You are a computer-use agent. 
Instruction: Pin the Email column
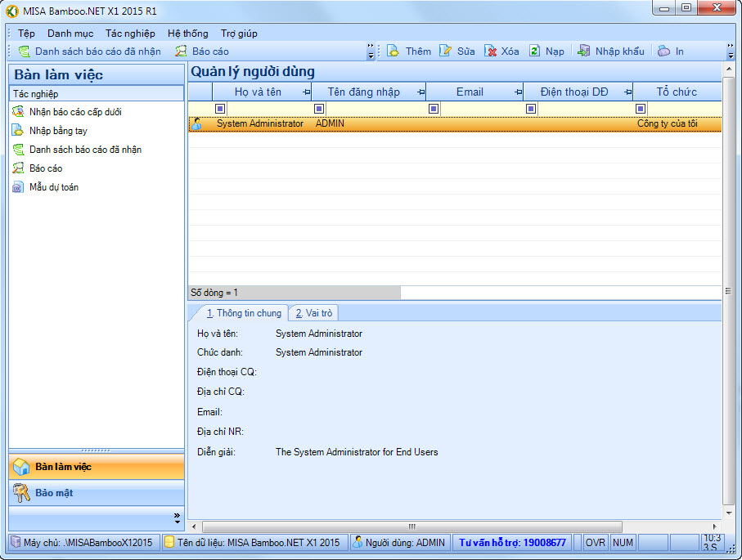pos(519,92)
